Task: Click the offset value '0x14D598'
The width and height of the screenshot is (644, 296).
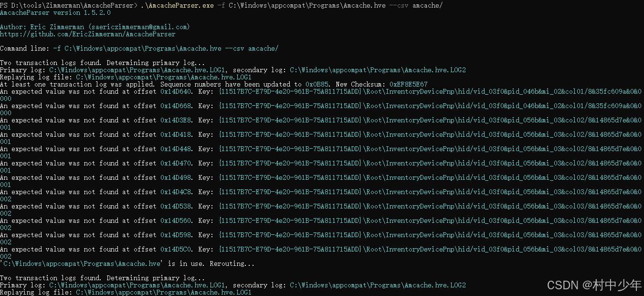Action: 176,235
